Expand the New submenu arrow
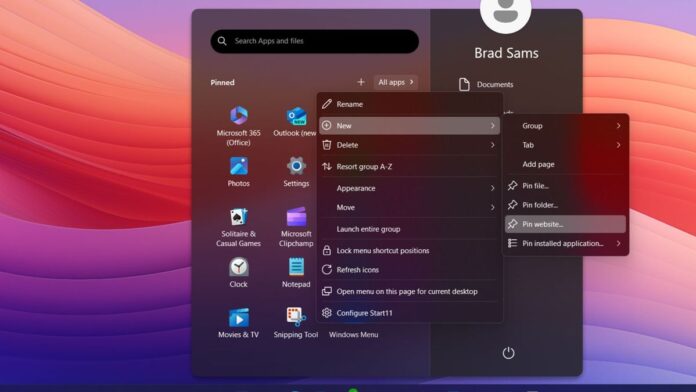The height and width of the screenshot is (392, 696). (x=493, y=126)
